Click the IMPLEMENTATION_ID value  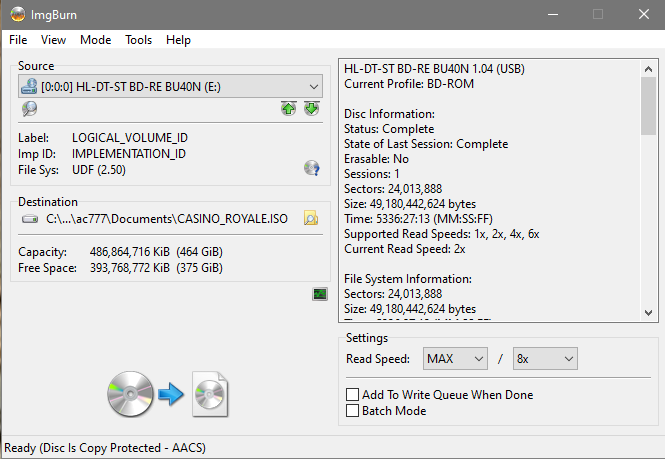pos(129,154)
